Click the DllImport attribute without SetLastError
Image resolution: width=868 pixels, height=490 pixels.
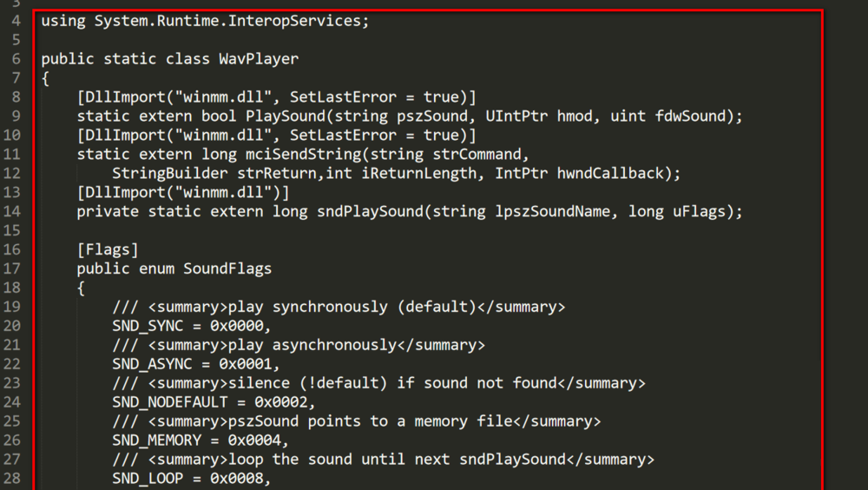183,192
